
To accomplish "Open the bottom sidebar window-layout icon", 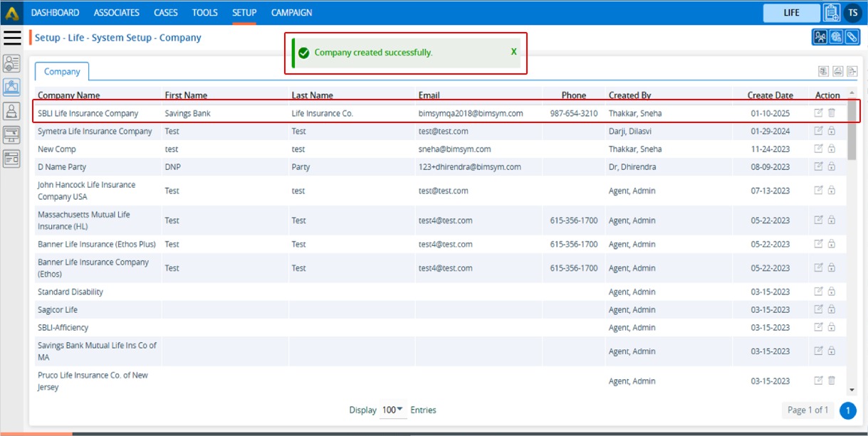I will tap(11, 159).
